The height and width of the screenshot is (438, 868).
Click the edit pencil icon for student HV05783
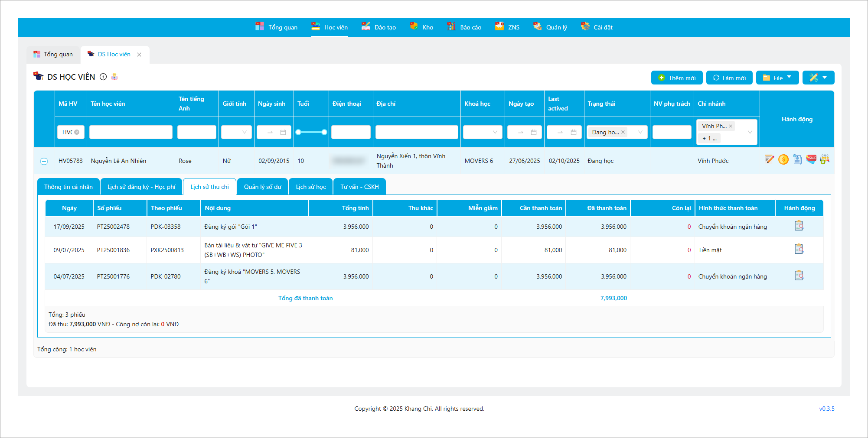coord(769,159)
